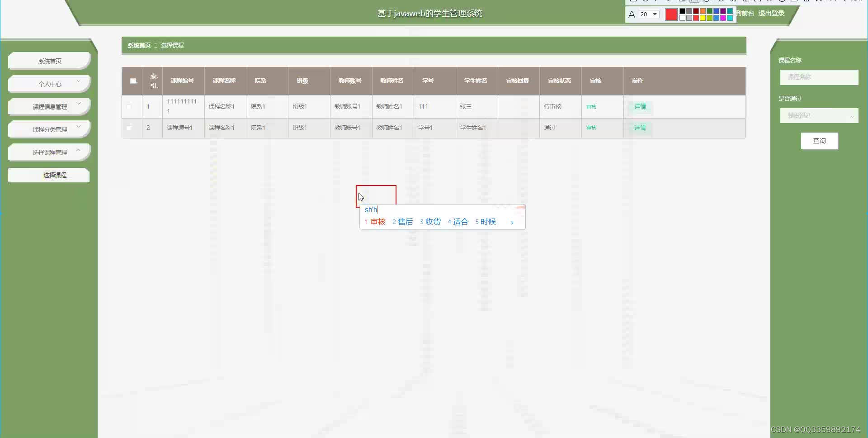Pick the cyan color swatch

pyautogui.click(x=730, y=18)
